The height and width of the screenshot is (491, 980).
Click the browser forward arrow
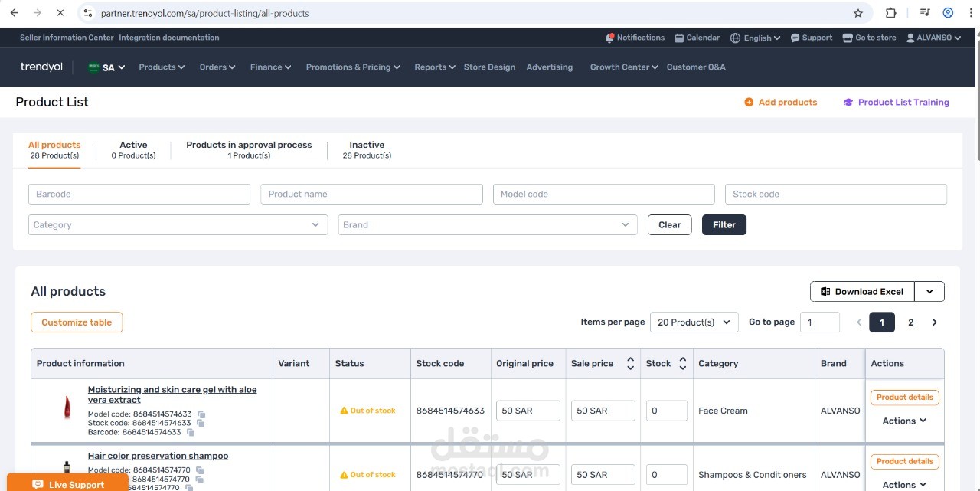tap(38, 13)
